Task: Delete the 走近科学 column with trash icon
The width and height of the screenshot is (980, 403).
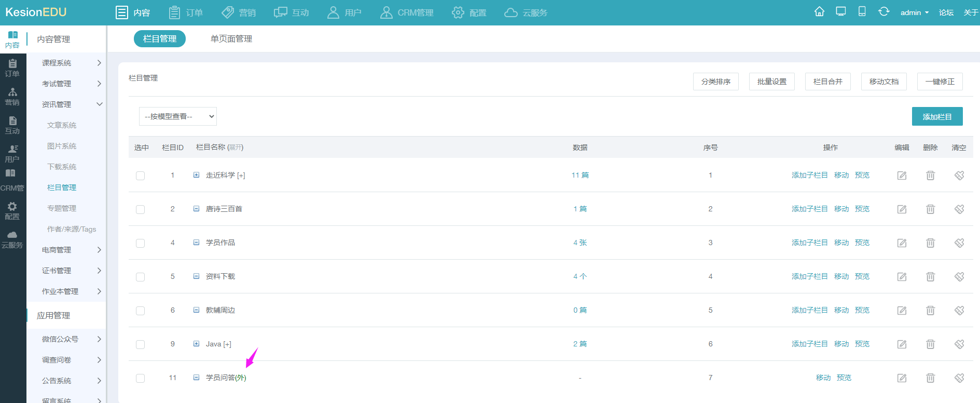Action: point(931,176)
